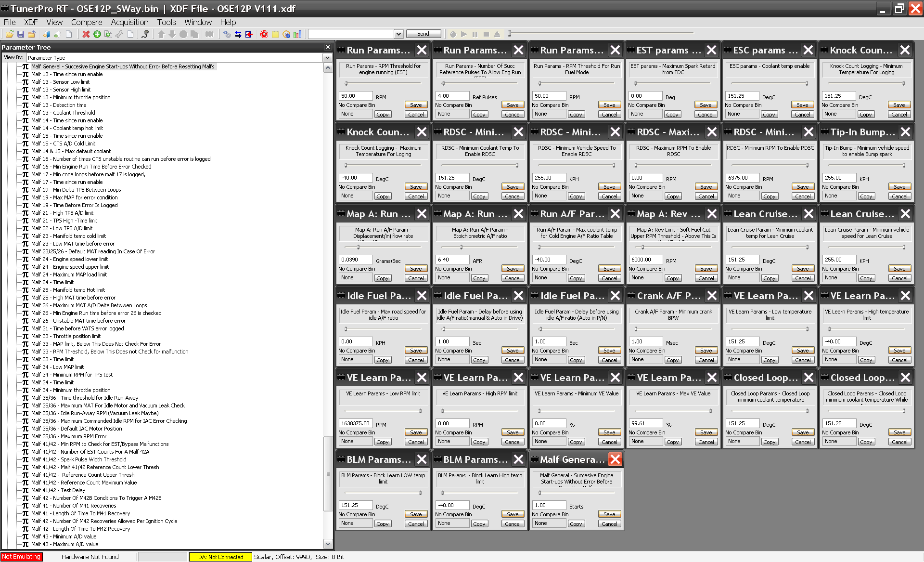Click the 99.61 percent value field
This screenshot has height=562, width=924.
pos(646,423)
